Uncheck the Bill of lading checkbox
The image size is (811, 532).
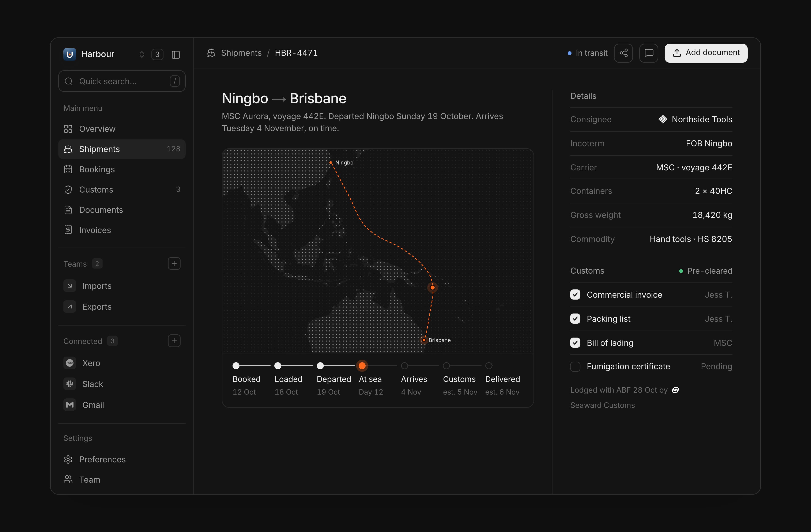click(x=575, y=343)
